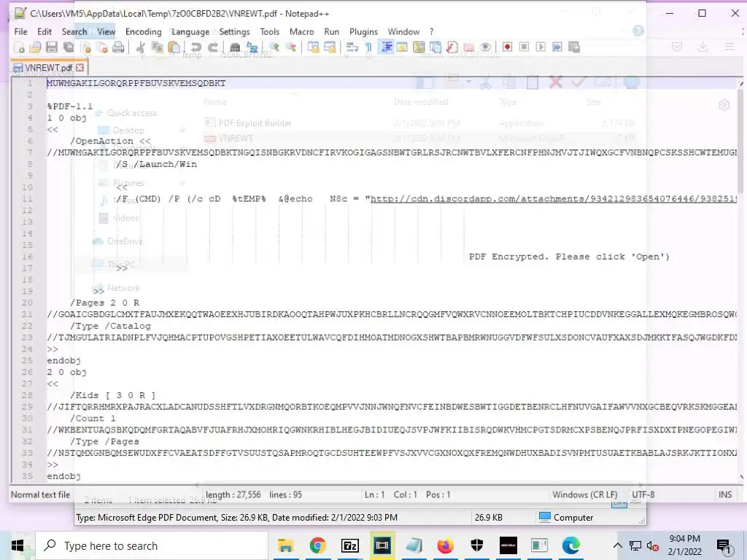Open Firefox from the taskbar
Screen dimensions: 747x560
tap(445, 545)
